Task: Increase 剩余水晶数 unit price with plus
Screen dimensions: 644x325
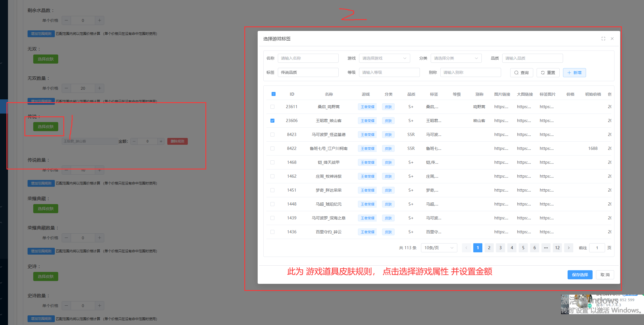Action: click(99, 20)
